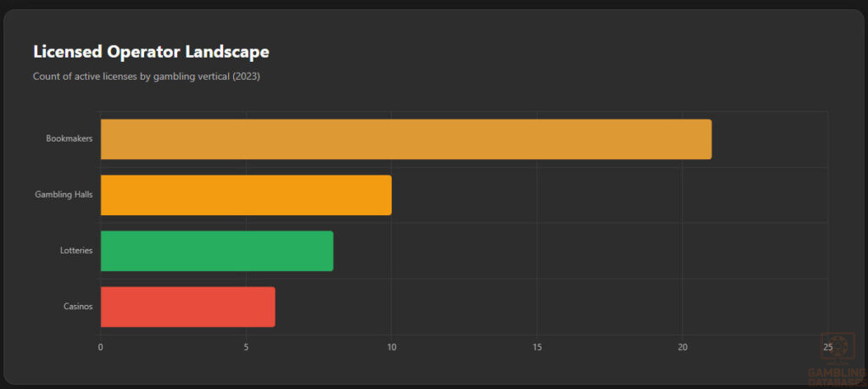Click the Bookmakers axis label
The height and width of the screenshot is (389, 868).
pyautogui.click(x=70, y=139)
